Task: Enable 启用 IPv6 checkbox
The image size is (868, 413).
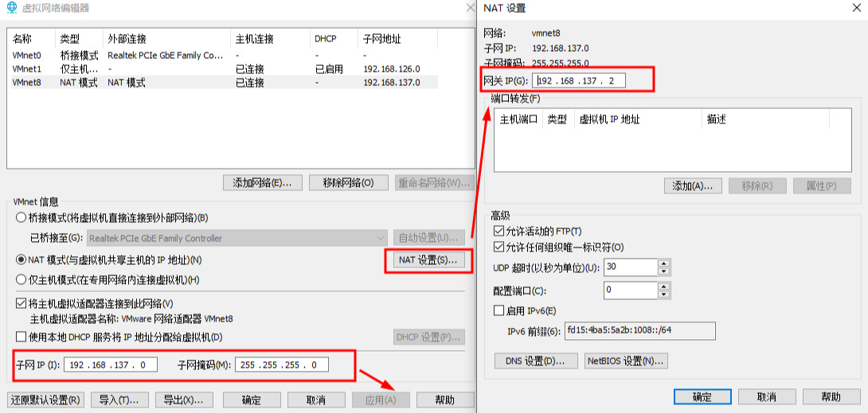Action: click(x=498, y=310)
